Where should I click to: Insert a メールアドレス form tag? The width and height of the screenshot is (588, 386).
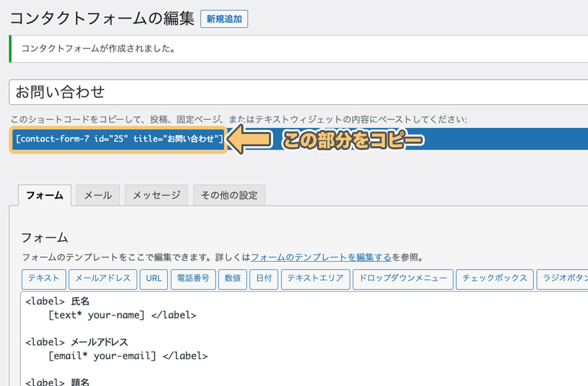click(x=103, y=279)
